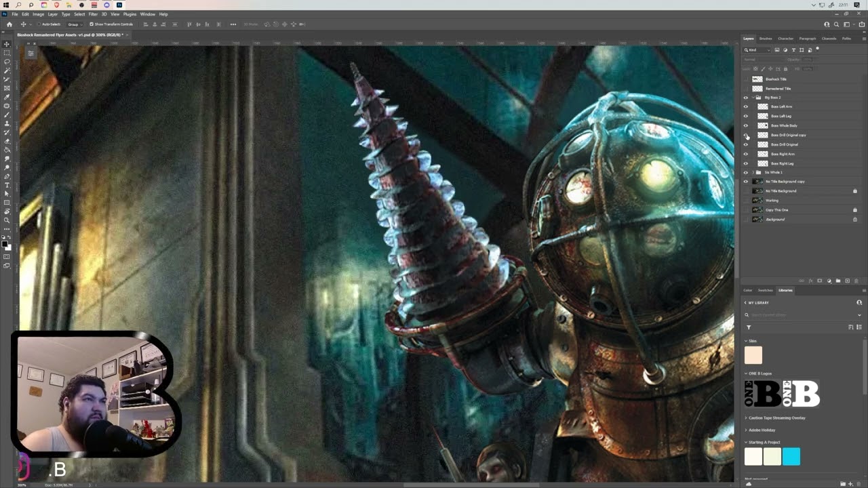Filter layers by type layer icon
The width and height of the screenshot is (868, 488).
point(793,49)
